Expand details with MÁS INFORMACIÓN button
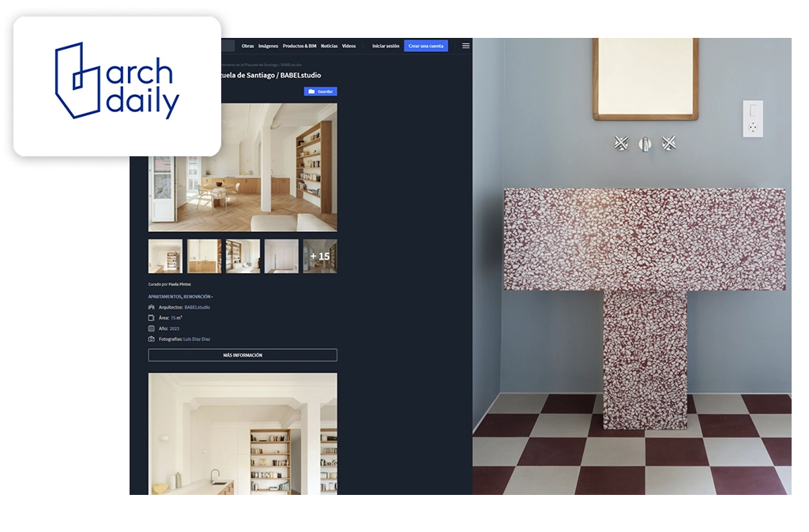The height and width of the screenshot is (532, 809). click(243, 355)
